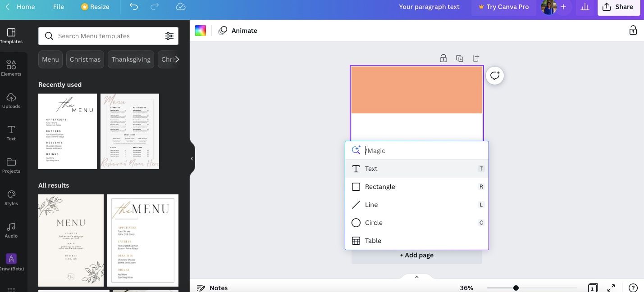Screen dimensions: 644x292
Task: Choose Text from the magic menu
Action: point(417,169)
